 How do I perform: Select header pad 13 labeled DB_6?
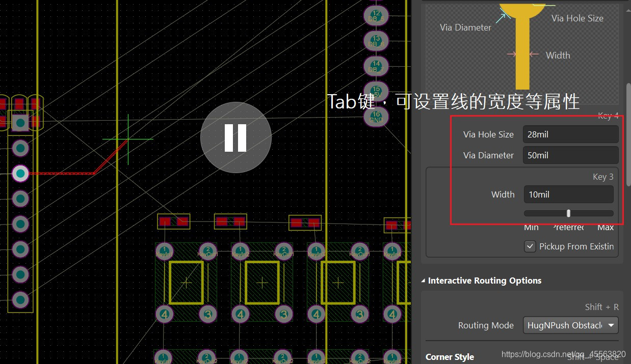[376, 41]
